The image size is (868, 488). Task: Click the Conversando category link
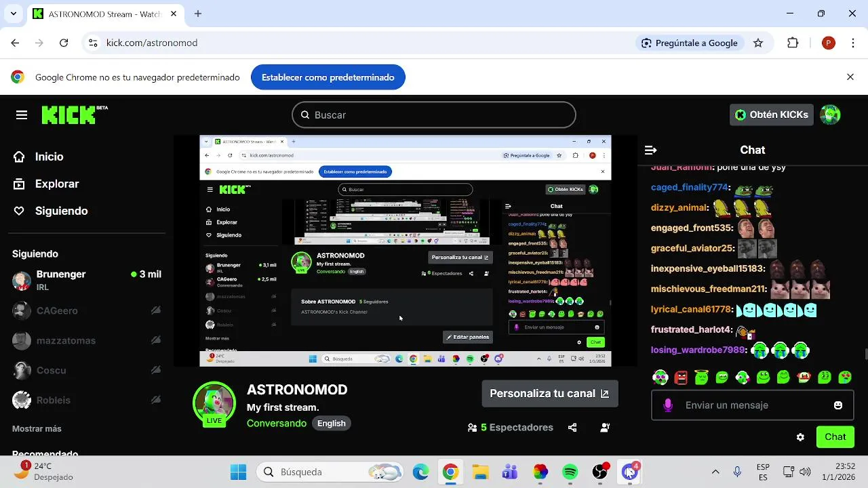point(277,424)
